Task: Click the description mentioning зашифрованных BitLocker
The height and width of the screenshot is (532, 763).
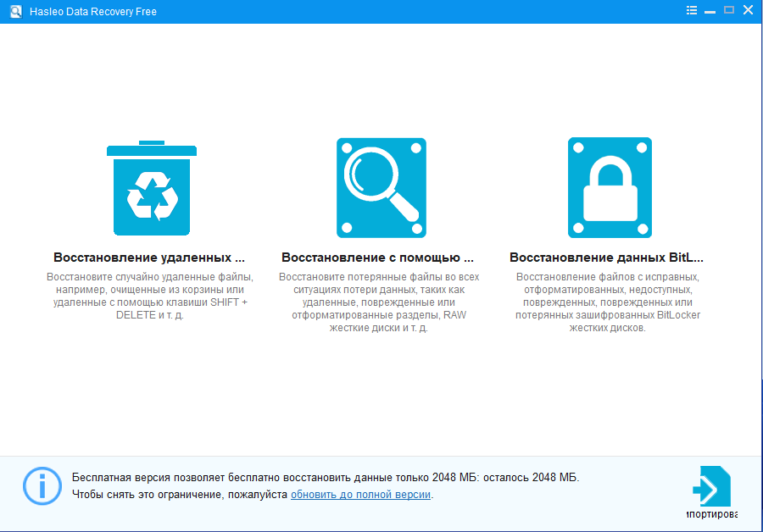Action: pos(608,302)
